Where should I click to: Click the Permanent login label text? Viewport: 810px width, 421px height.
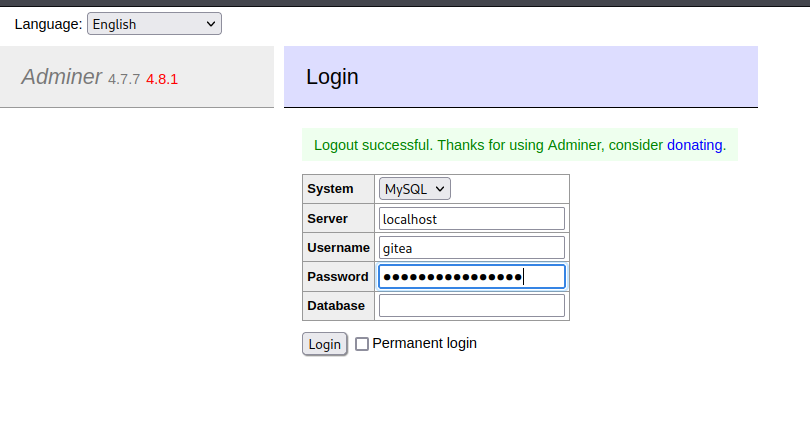(x=424, y=343)
